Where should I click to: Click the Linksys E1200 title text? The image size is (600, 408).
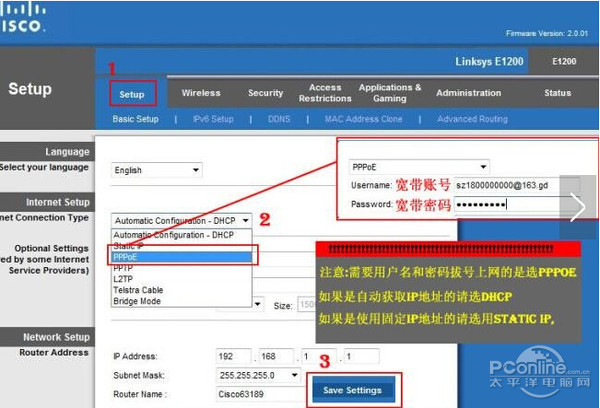click(x=489, y=61)
